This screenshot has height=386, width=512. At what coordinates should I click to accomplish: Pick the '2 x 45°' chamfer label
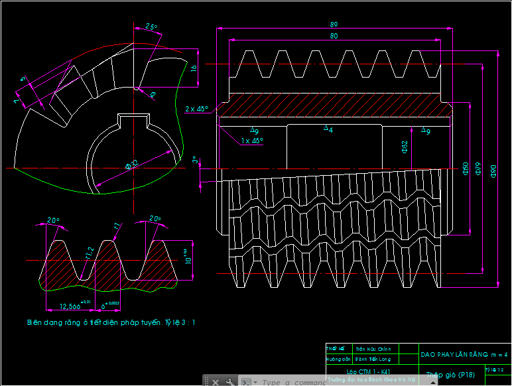(197, 109)
